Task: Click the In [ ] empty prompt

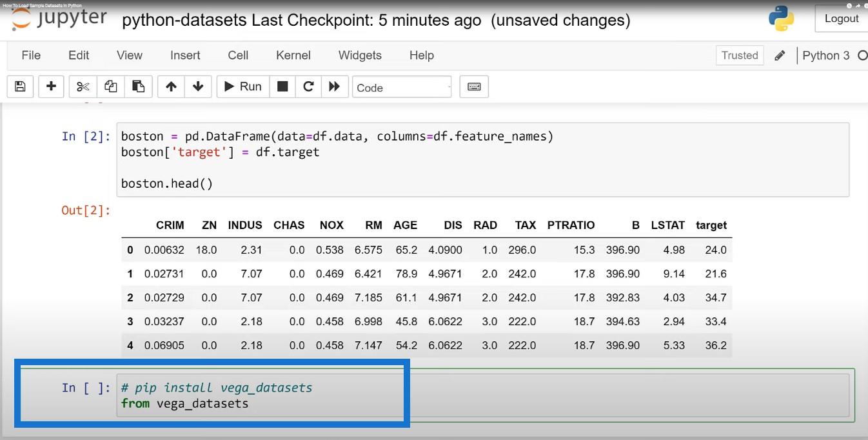Action: [86, 387]
